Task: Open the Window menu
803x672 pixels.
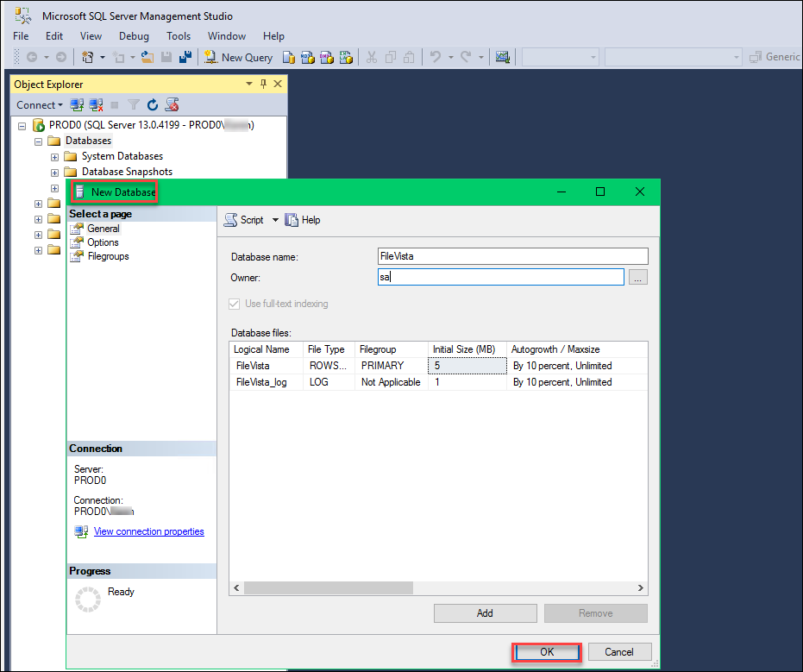Action: coord(227,36)
